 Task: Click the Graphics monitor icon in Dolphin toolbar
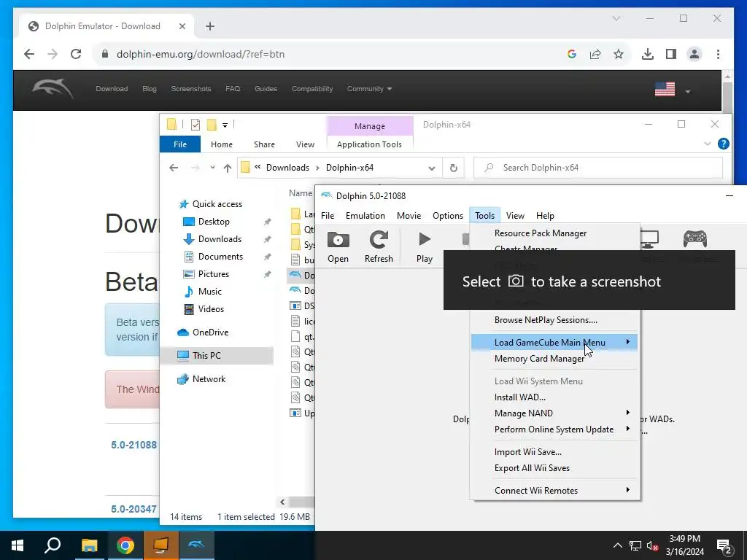(649, 238)
